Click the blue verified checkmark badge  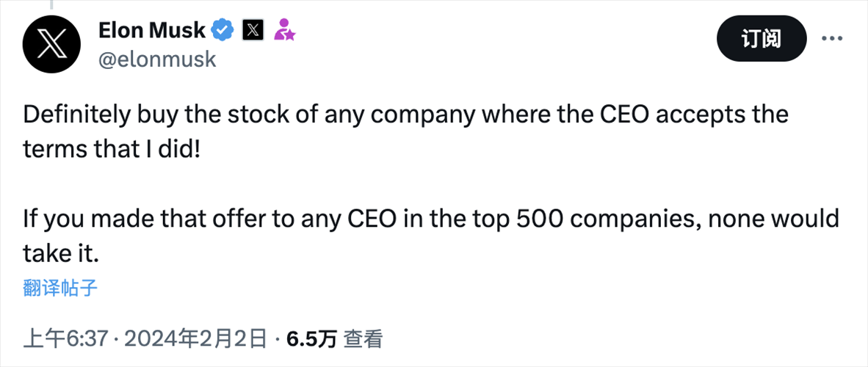tap(223, 31)
